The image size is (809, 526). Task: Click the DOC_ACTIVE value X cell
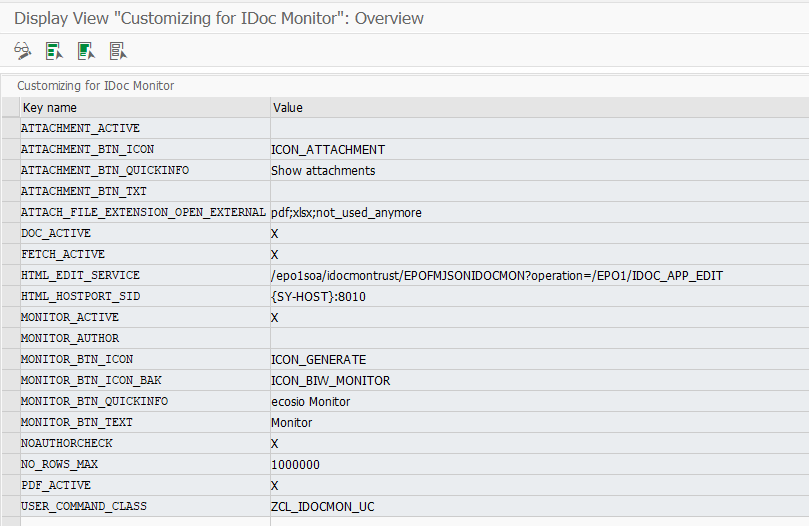(540, 233)
